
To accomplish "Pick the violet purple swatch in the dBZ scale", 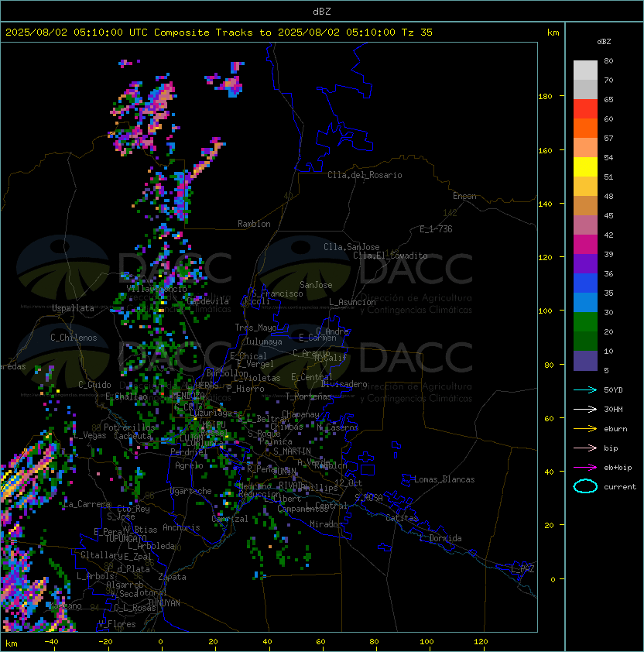I will coord(585,263).
